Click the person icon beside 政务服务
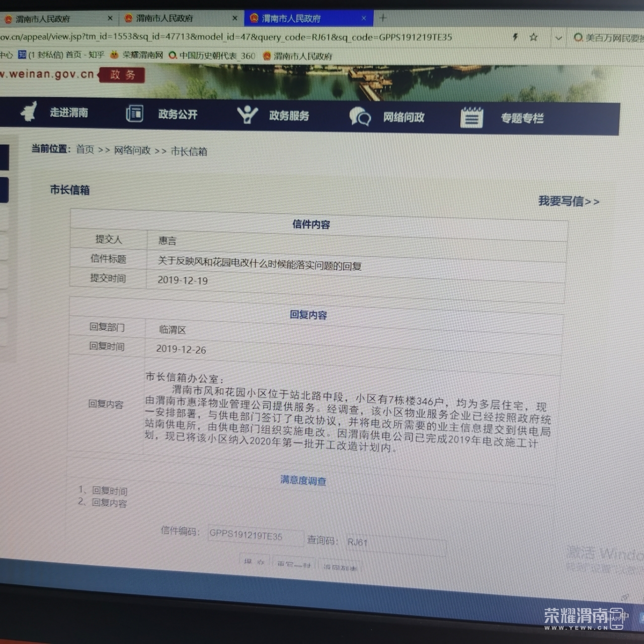644x644 pixels. [x=247, y=114]
